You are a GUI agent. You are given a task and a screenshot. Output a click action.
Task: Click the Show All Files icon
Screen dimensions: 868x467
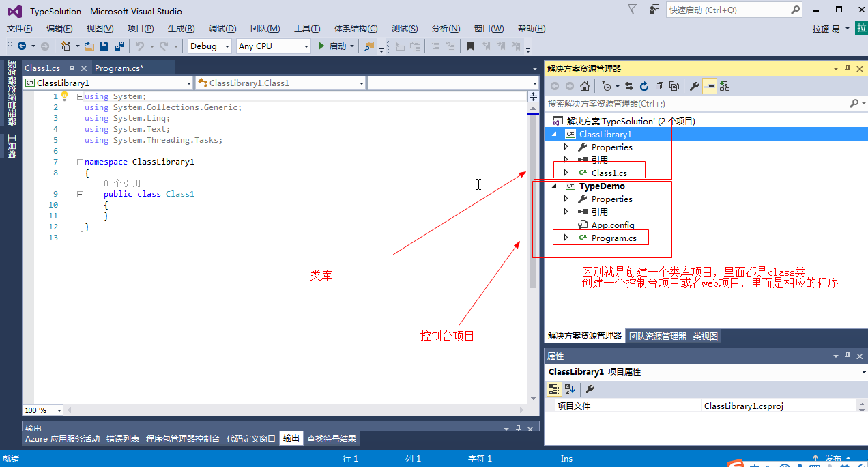pos(674,86)
